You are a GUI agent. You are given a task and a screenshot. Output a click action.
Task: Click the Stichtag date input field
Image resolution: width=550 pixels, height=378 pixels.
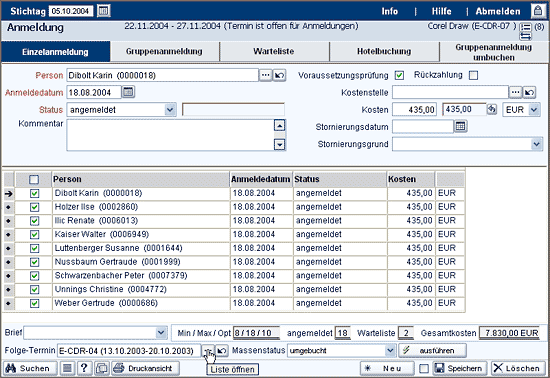(x=71, y=11)
